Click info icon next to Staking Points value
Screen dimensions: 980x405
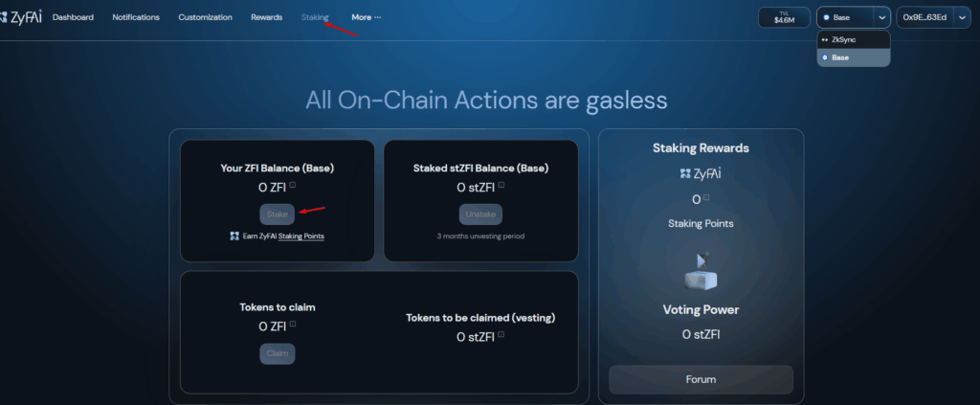tap(706, 199)
